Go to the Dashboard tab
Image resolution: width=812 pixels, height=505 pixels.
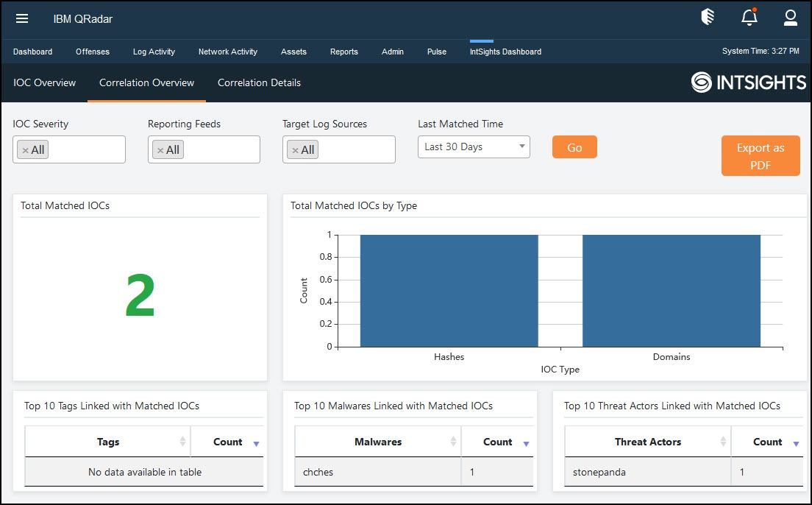(32, 52)
